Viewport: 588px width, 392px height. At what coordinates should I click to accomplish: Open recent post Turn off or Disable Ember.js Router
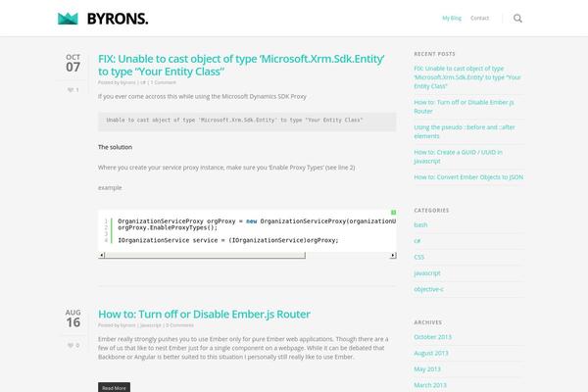[x=464, y=107]
